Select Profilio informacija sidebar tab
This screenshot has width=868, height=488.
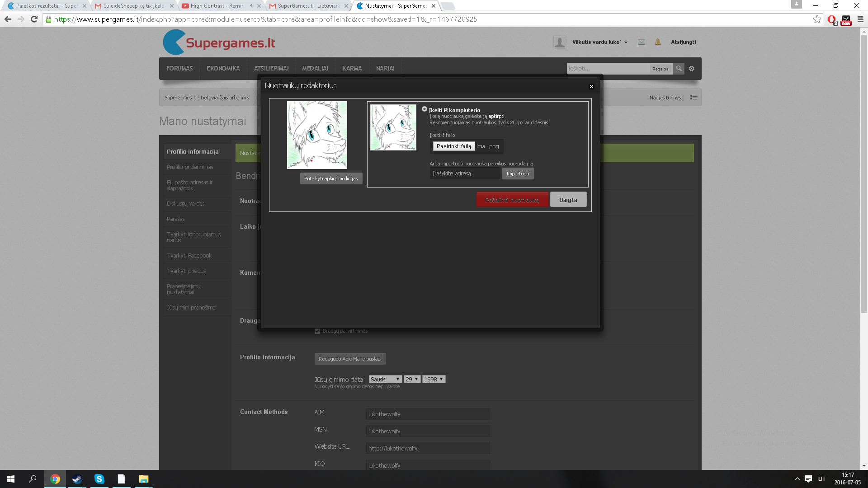click(x=197, y=151)
